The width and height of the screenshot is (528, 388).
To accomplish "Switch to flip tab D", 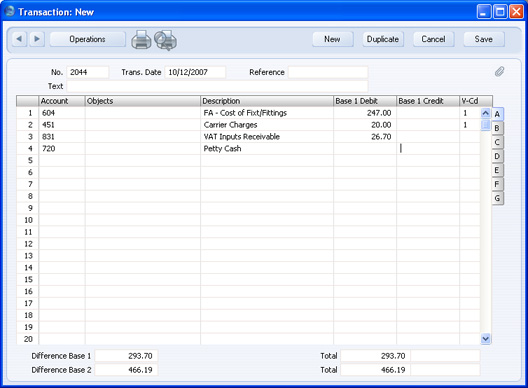I will pyautogui.click(x=497, y=156).
